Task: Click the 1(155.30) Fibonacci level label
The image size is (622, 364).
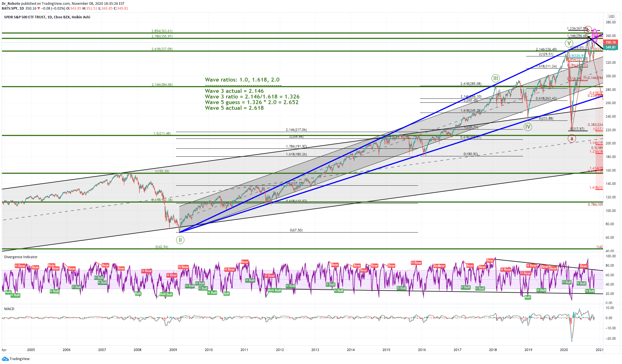Action: click(x=162, y=171)
